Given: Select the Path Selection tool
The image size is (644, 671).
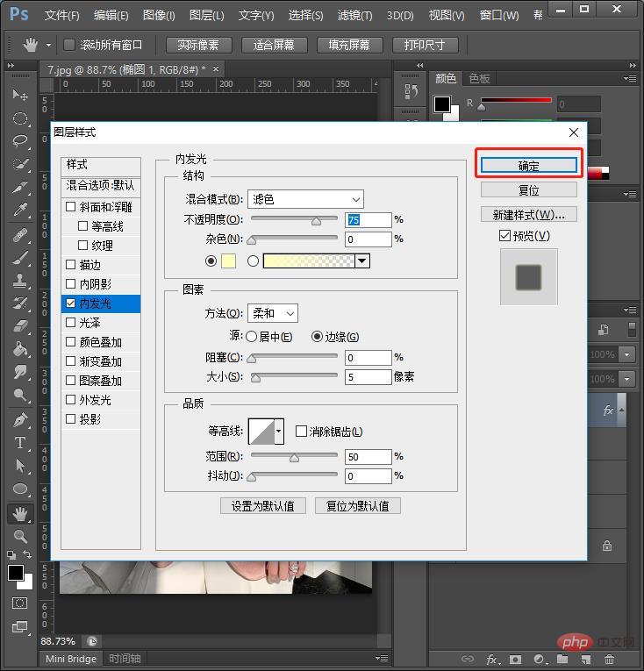Looking at the screenshot, I should (19, 466).
